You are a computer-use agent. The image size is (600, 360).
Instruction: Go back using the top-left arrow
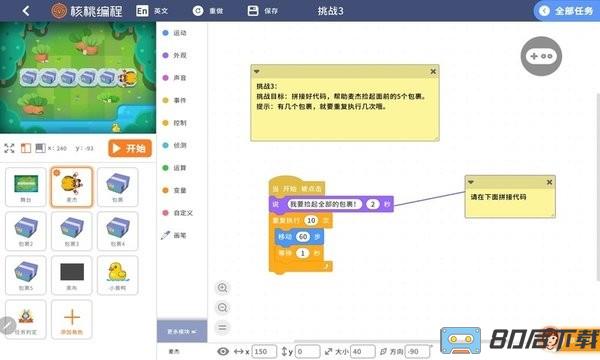[x=26, y=11]
